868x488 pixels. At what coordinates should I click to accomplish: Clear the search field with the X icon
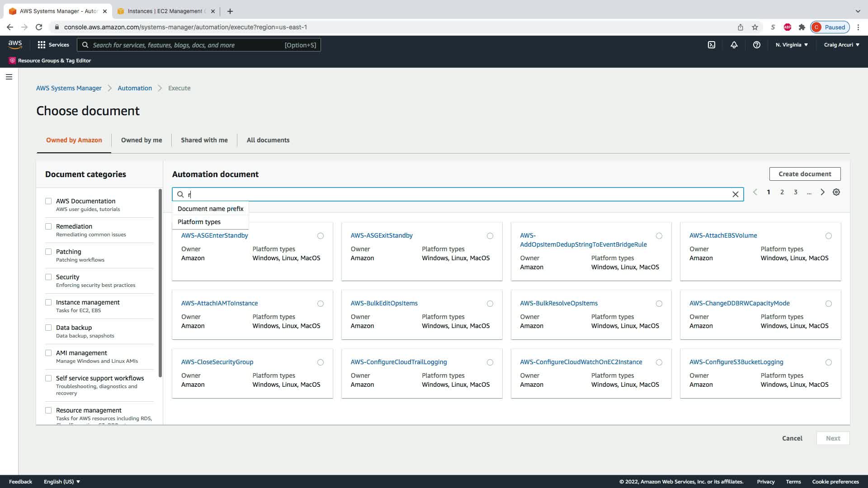(735, 194)
